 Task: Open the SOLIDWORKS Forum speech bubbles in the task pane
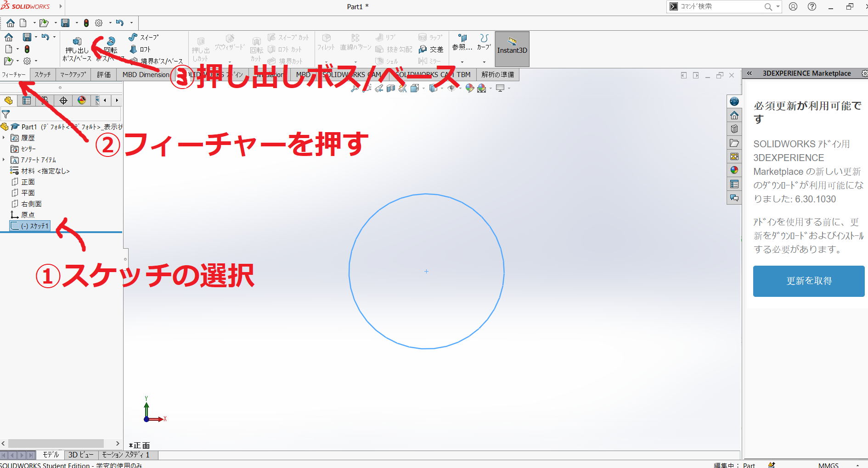[734, 198]
